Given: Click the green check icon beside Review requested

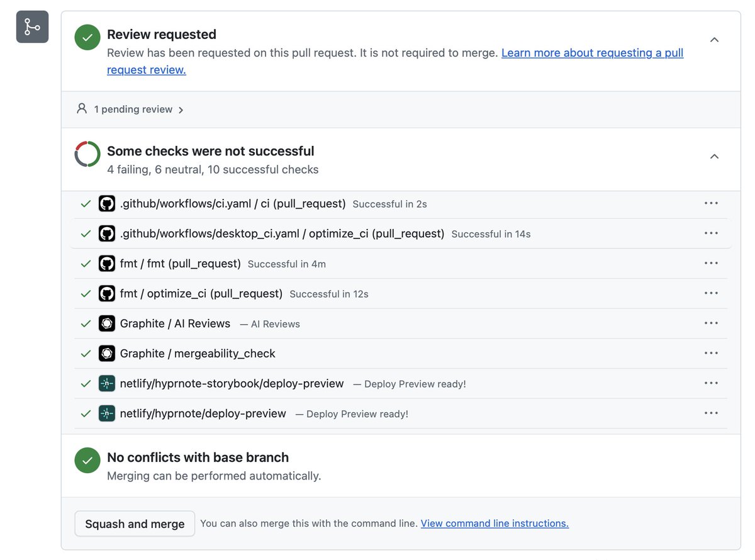Looking at the screenshot, I should coord(87,37).
